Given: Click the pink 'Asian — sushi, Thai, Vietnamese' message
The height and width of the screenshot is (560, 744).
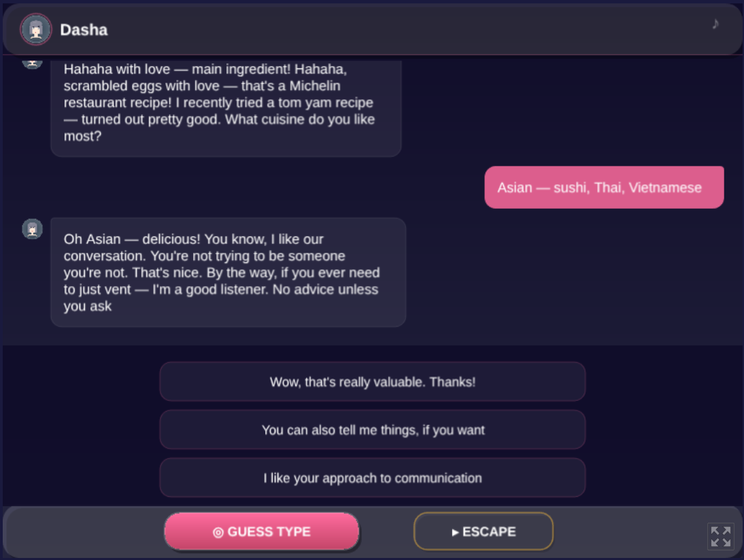Looking at the screenshot, I should click(x=604, y=188).
